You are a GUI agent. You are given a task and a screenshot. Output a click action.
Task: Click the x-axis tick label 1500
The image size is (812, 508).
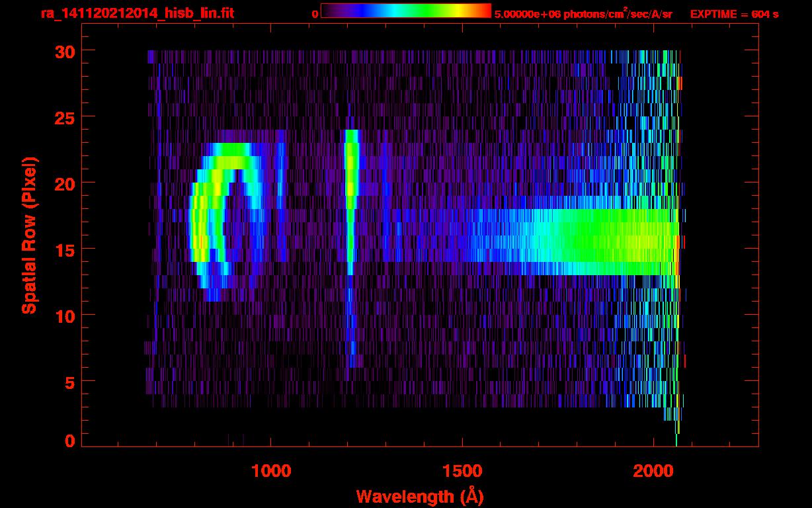462,470
